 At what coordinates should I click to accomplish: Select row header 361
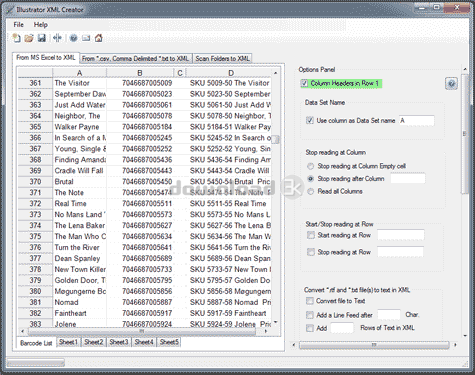[x=35, y=83]
